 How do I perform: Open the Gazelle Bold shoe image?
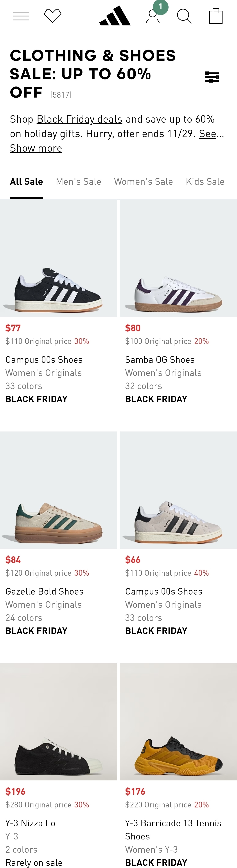58,490
